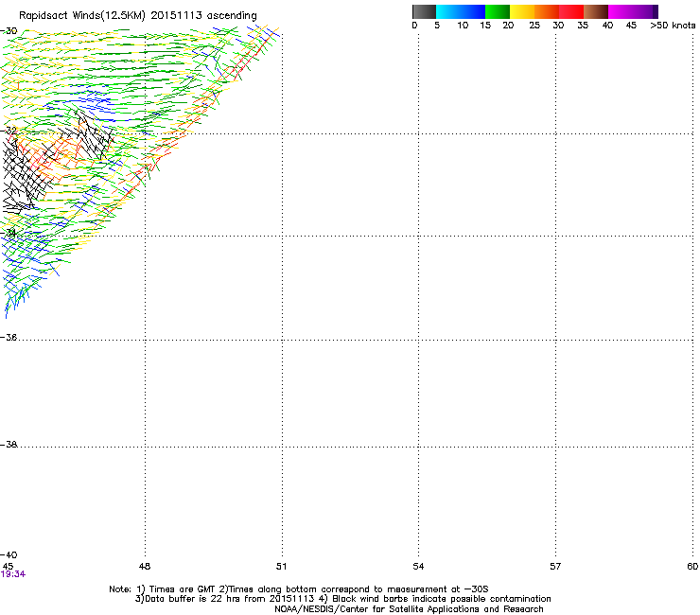Viewport: 700px width, 615px height.
Task: Click the legend tick label 25
Action: 534,26
